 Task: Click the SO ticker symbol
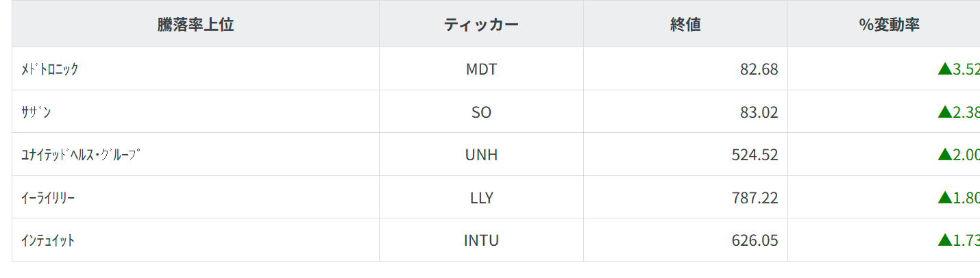(481, 112)
